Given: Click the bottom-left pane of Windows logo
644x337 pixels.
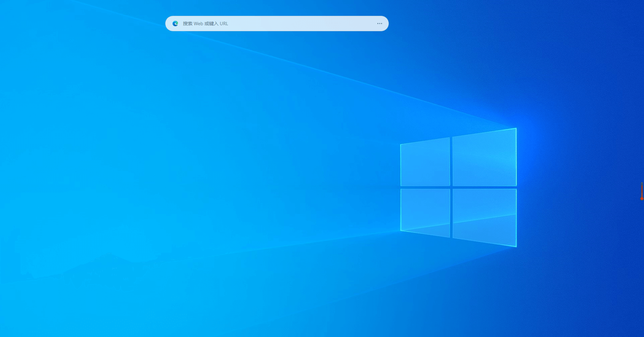Looking at the screenshot, I should (x=425, y=211).
